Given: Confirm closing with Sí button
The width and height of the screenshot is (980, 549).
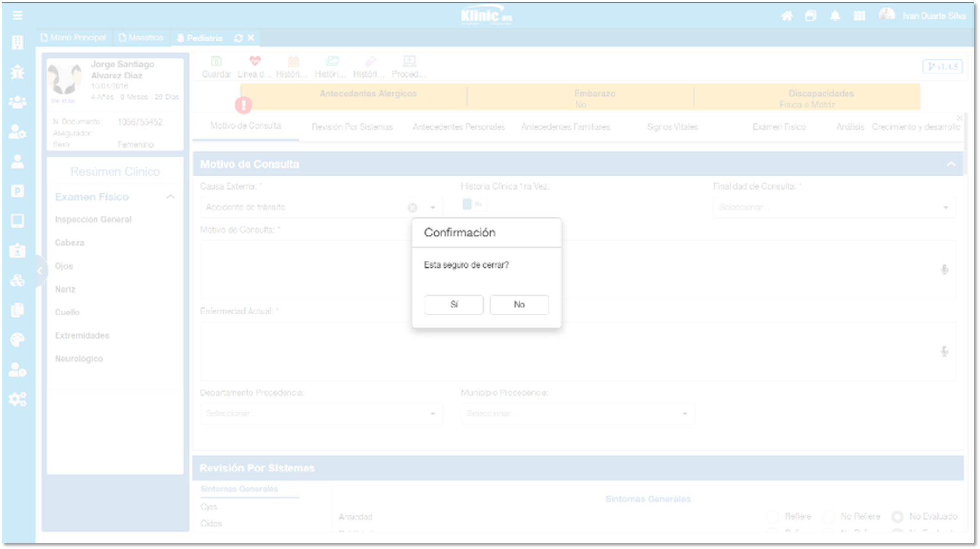Looking at the screenshot, I should click(x=454, y=305).
